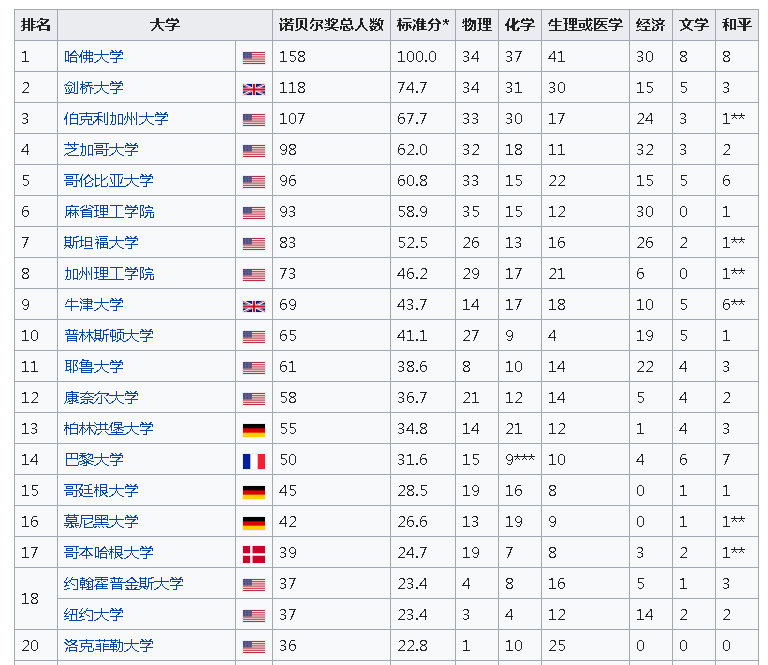Click the Danish flag beside 哥本哈根大学
Viewport: 768px width, 665px height.
pos(254,554)
